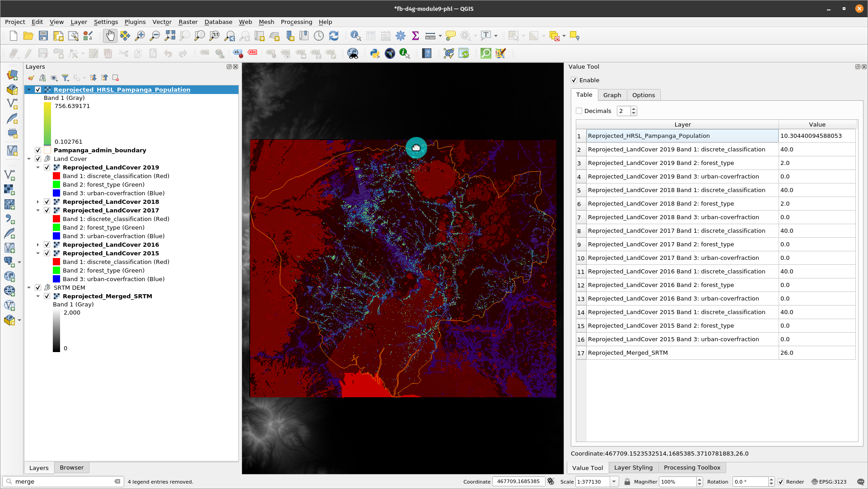Select the Pan Map hand tool
The height and width of the screenshot is (489, 868).
pyautogui.click(x=110, y=36)
